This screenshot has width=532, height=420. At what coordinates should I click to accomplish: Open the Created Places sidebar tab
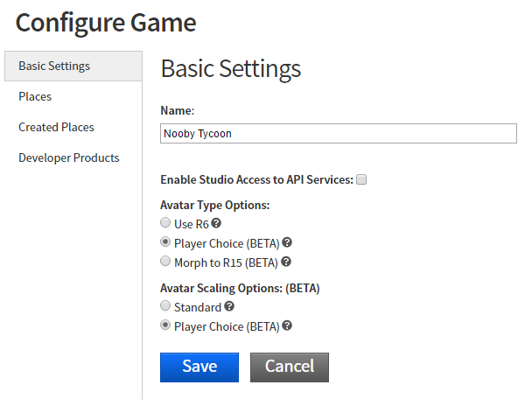coord(56,127)
